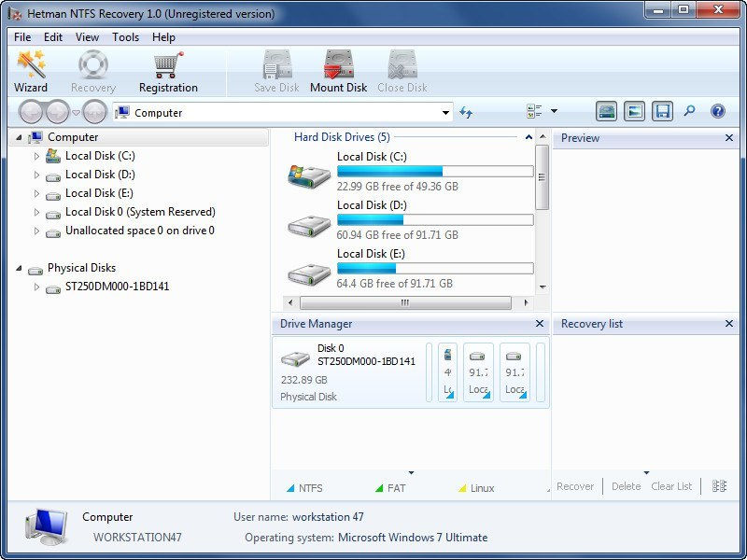Click Local Disk (E:) drive icon in list
Image resolution: width=747 pixels, height=560 pixels.
(x=309, y=273)
